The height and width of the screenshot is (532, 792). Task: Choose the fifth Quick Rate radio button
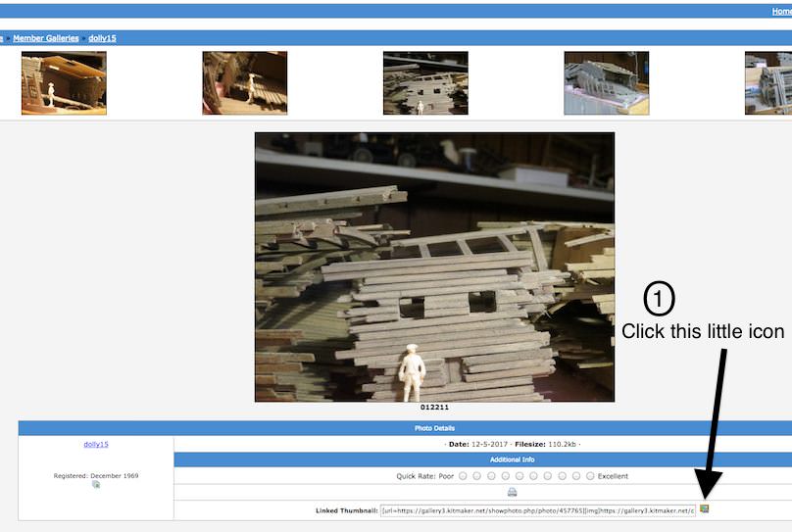(x=520, y=476)
